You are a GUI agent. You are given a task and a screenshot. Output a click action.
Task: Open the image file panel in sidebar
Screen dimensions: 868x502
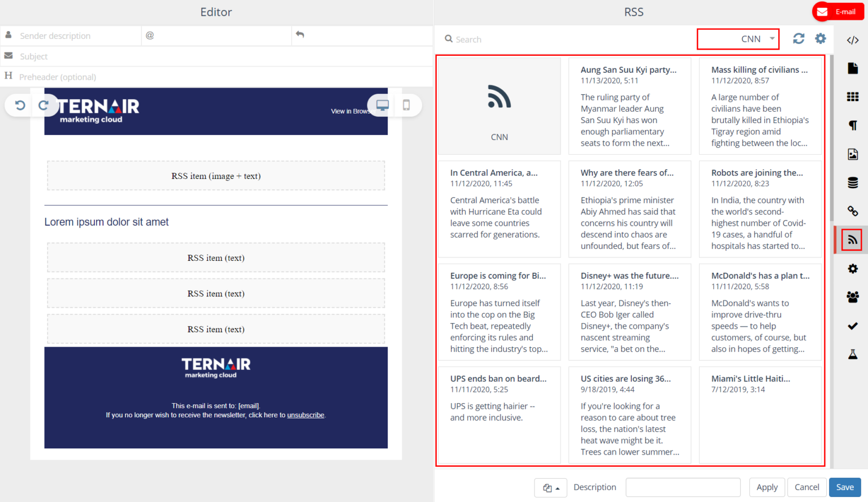(853, 154)
